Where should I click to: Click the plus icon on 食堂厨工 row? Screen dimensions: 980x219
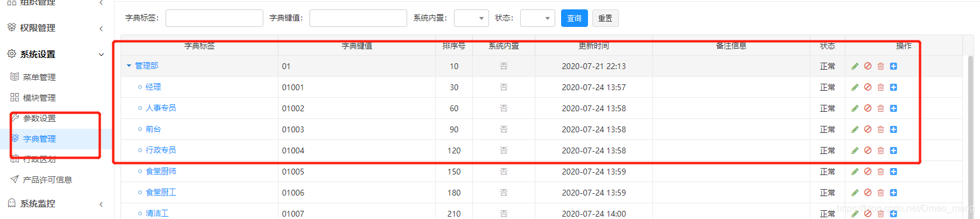tap(893, 193)
